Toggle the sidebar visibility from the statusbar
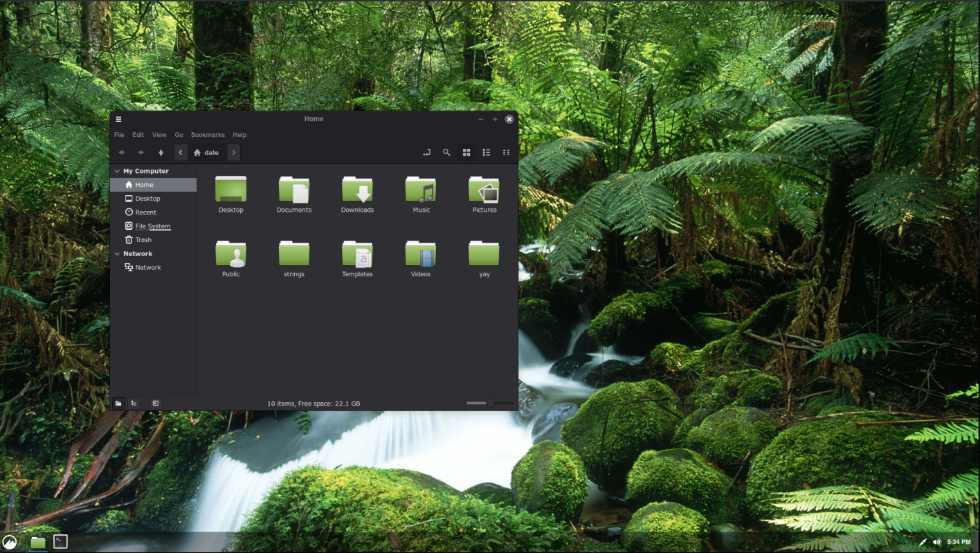980x553 pixels. tap(155, 403)
